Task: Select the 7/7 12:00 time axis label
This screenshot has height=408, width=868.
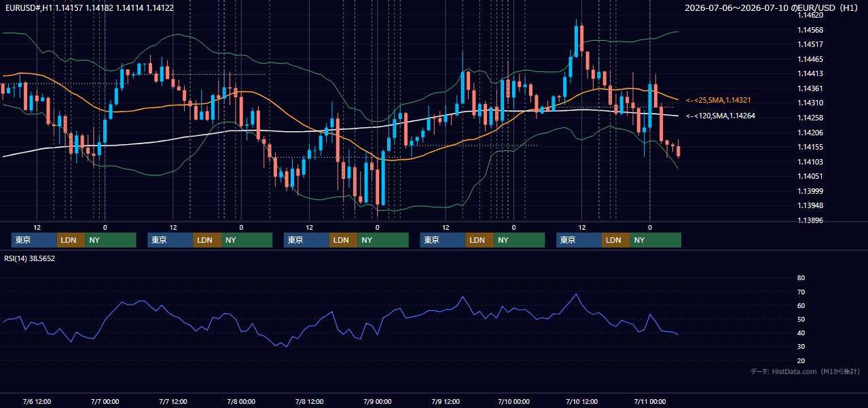Action: point(173,401)
